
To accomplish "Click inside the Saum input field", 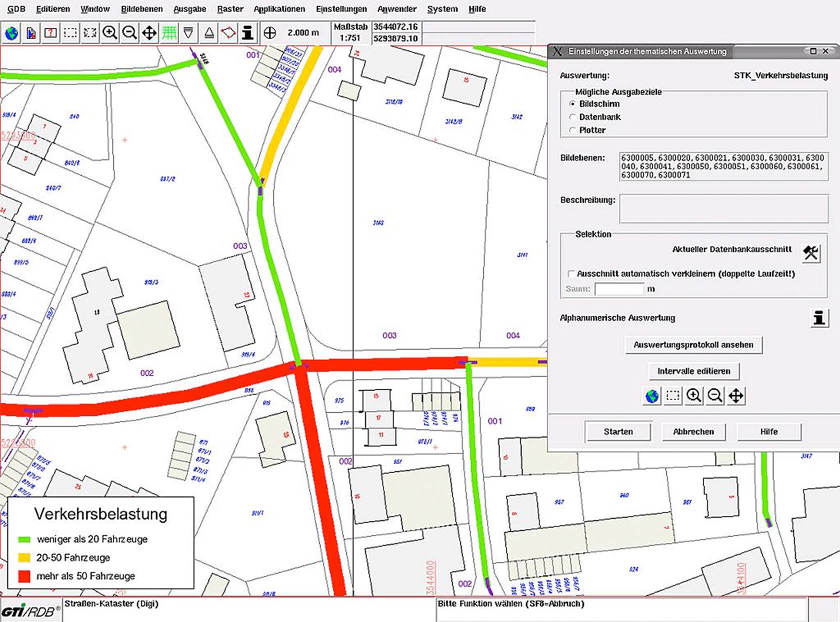I will pos(618,288).
